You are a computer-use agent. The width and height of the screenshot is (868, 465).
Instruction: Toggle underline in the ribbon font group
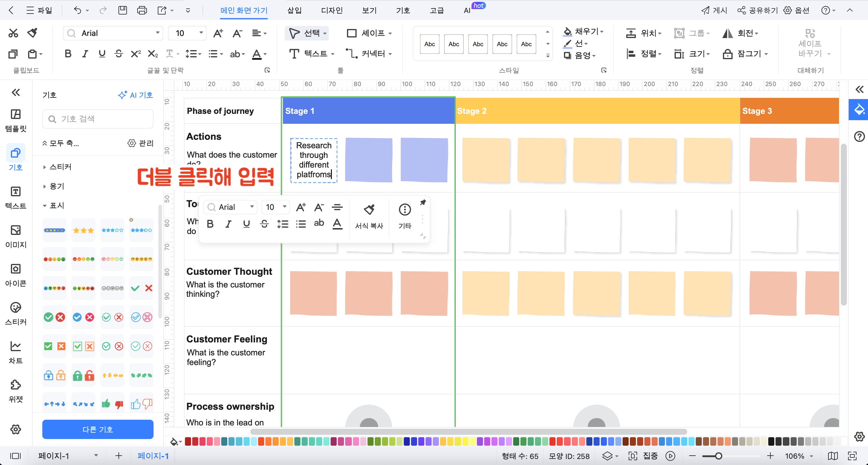pyautogui.click(x=102, y=53)
